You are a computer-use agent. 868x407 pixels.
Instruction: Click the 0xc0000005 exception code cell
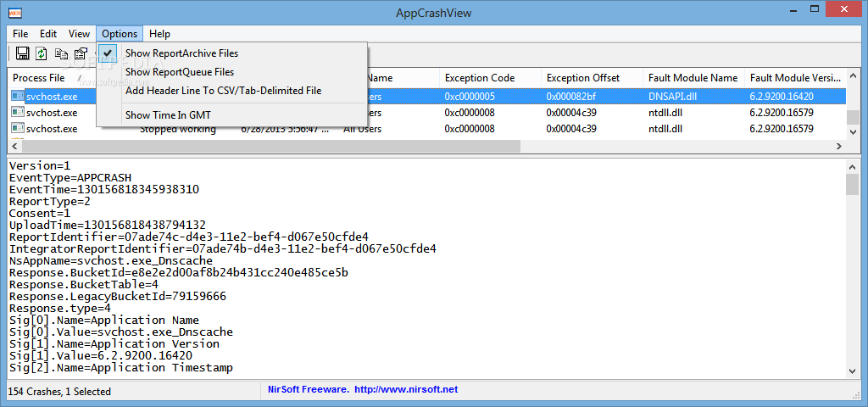(470, 97)
